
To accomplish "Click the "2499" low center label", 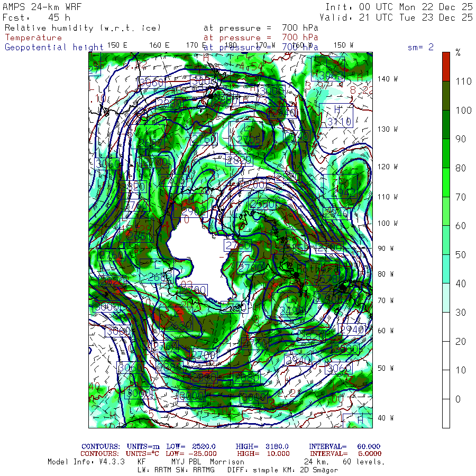I will point(292,310).
